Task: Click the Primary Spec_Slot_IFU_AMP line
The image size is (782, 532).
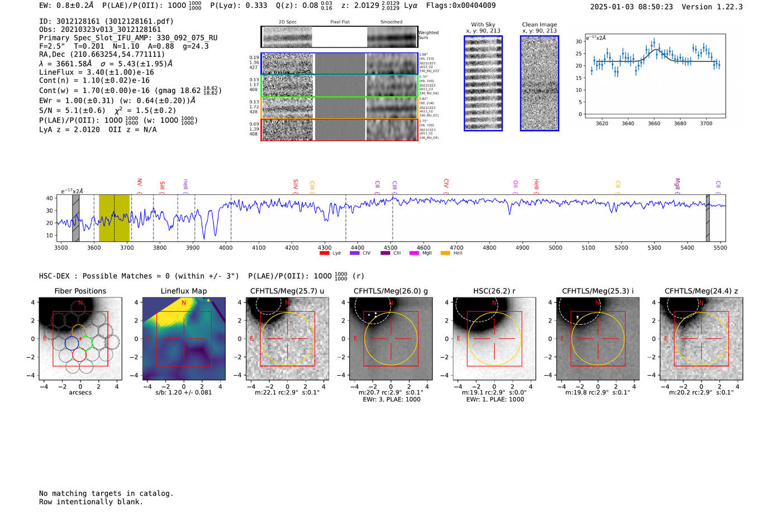Action: click(128, 38)
